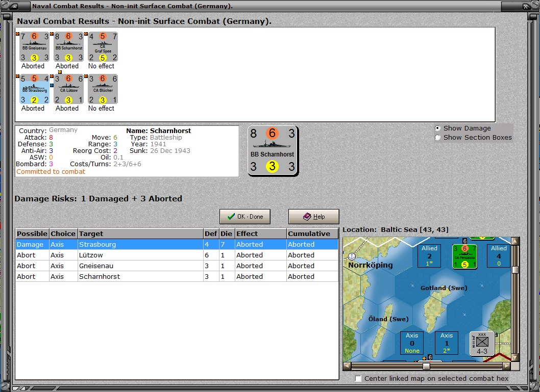Sort by the Target column header
540x392 pixels.
point(140,234)
